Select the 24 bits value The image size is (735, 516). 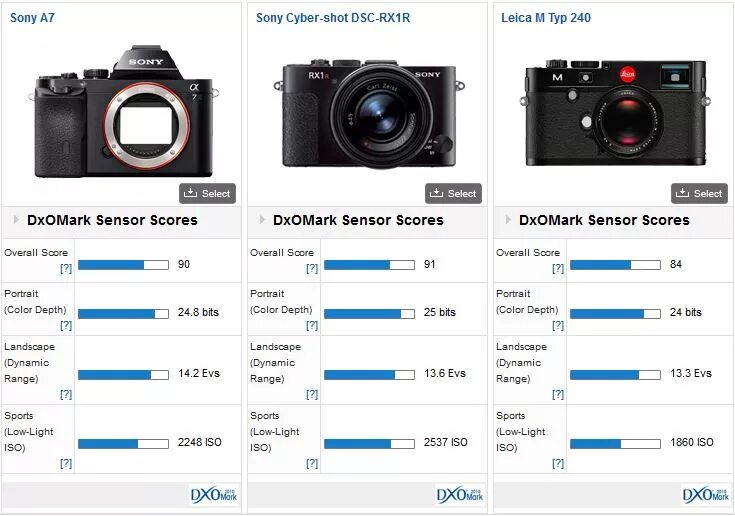click(685, 313)
